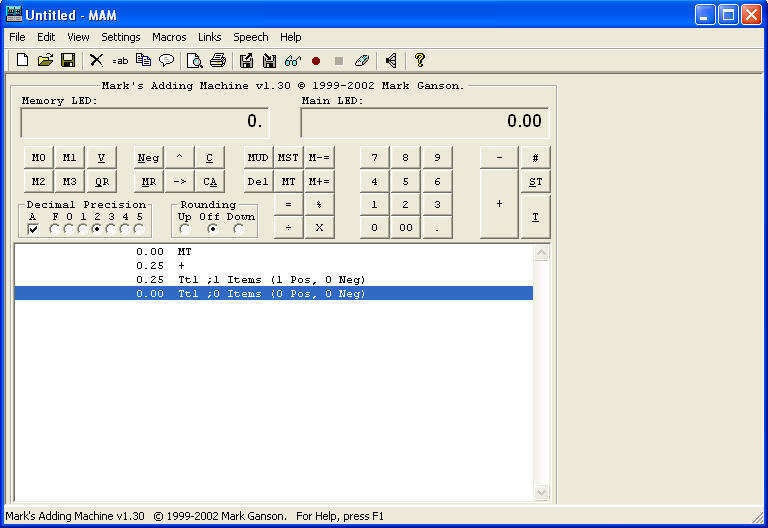Click the =ab edit entry toolbar icon
Screen dimensions: 768x528
click(x=120, y=61)
